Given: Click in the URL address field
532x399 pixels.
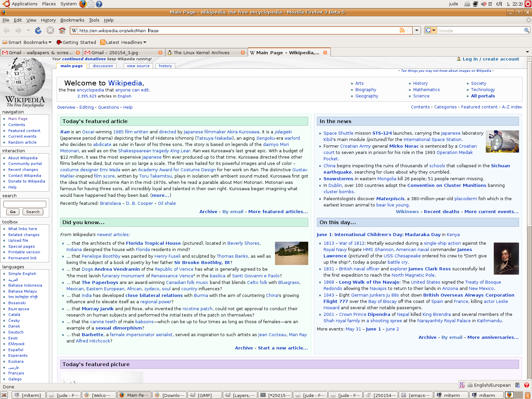Looking at the screenshot, I should click(238, 30).
